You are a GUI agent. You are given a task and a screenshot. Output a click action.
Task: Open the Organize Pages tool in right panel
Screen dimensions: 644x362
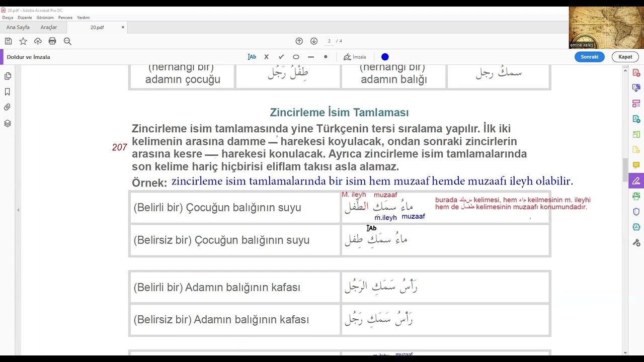click(x=636, y=104)
